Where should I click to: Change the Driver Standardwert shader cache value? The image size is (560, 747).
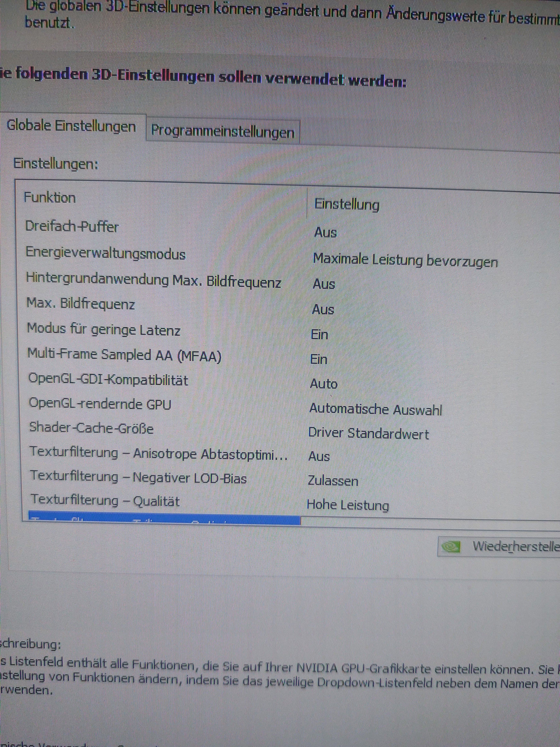[x=368, y=434]
